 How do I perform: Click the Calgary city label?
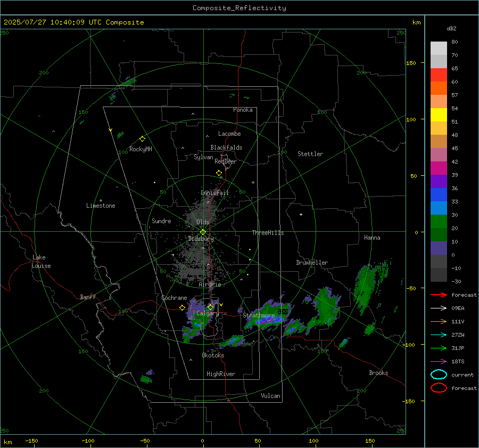(x=208, y=313)
